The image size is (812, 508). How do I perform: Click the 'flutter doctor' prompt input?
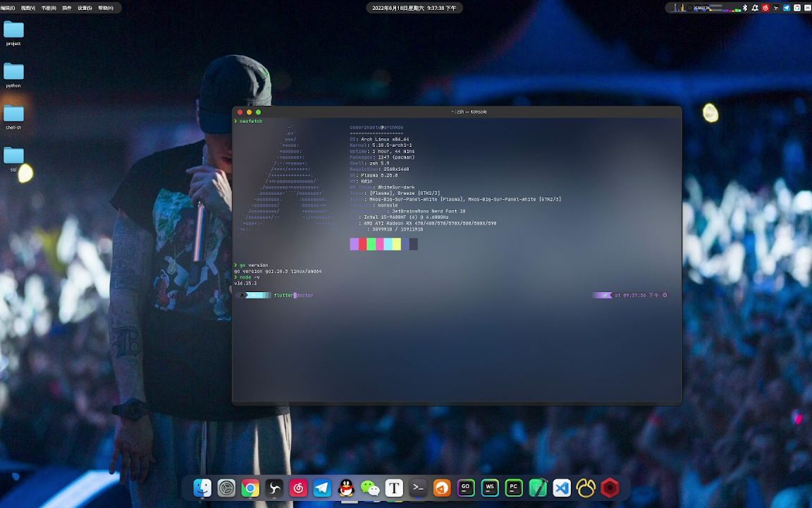(x=294, y=296)
